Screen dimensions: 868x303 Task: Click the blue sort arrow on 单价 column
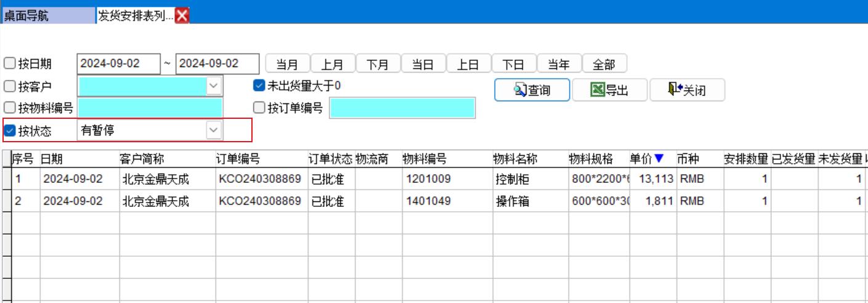[659, 159]
